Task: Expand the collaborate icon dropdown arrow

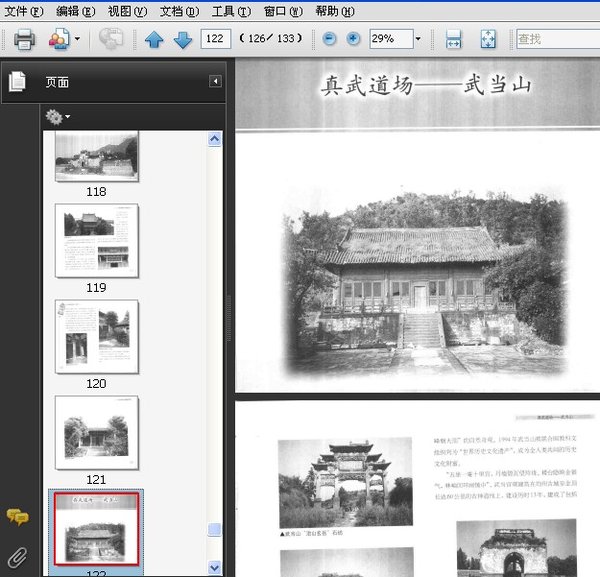Action: (77, 39)
